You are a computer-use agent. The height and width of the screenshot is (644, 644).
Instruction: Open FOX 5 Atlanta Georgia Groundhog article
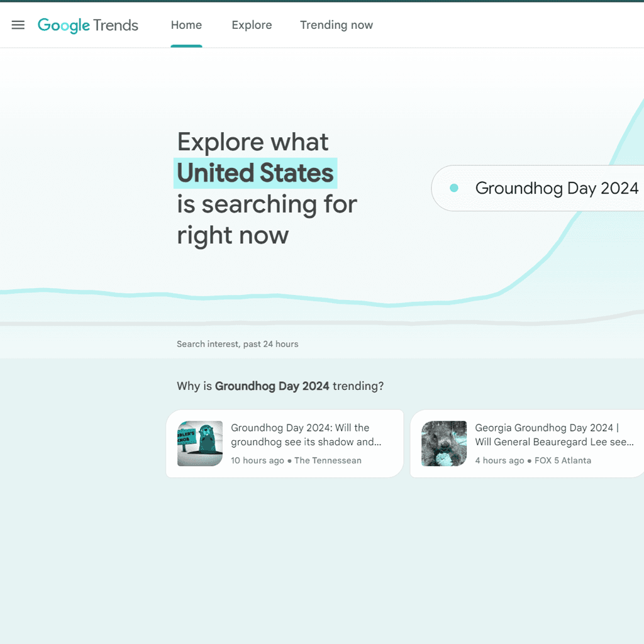(527, 443)
